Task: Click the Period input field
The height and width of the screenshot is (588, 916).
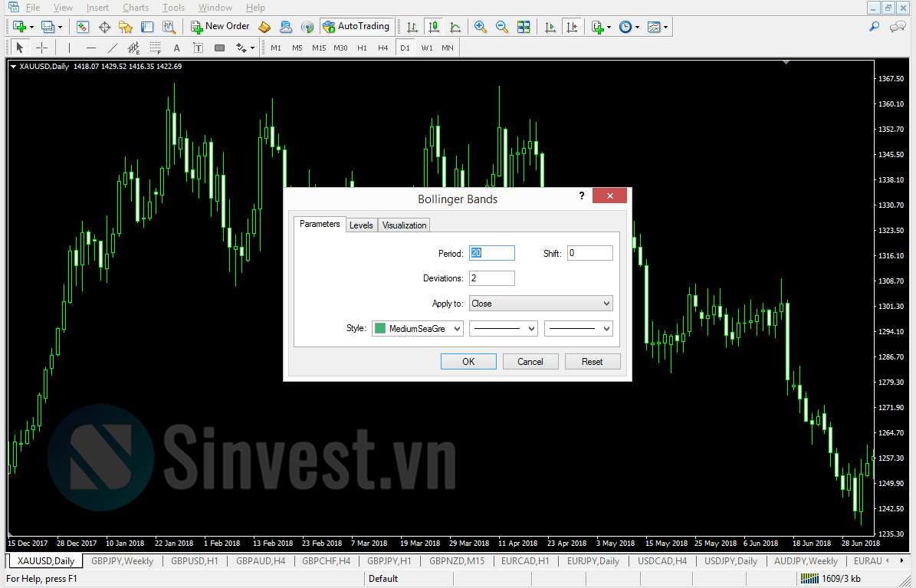Action: (492, 253)
